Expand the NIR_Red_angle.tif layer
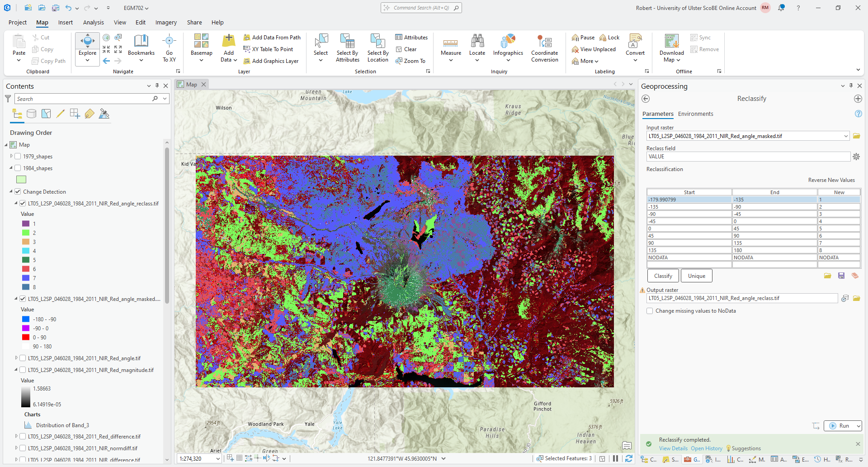The image size is (868, 467). [x=16, y=358]
